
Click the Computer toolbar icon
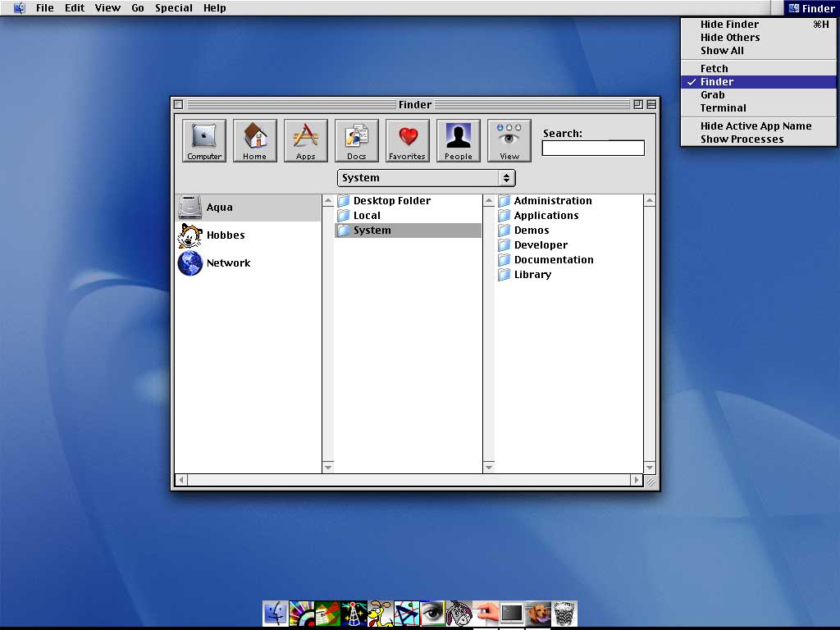[x=204, y=140]
